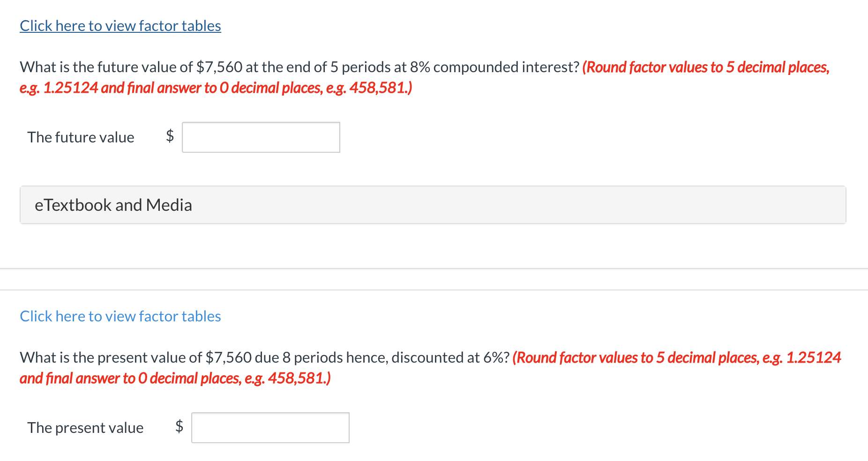
Task: Click the present value question text
Action: click(262, 357)
